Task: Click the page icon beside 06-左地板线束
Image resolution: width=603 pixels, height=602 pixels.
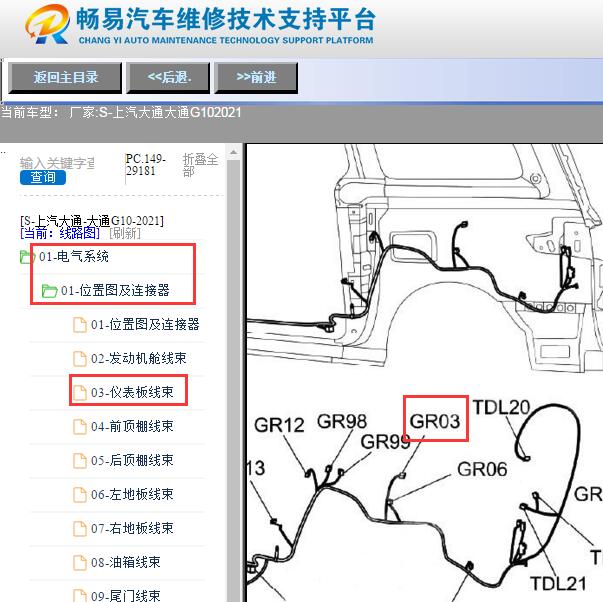Action: pos(80,495)
